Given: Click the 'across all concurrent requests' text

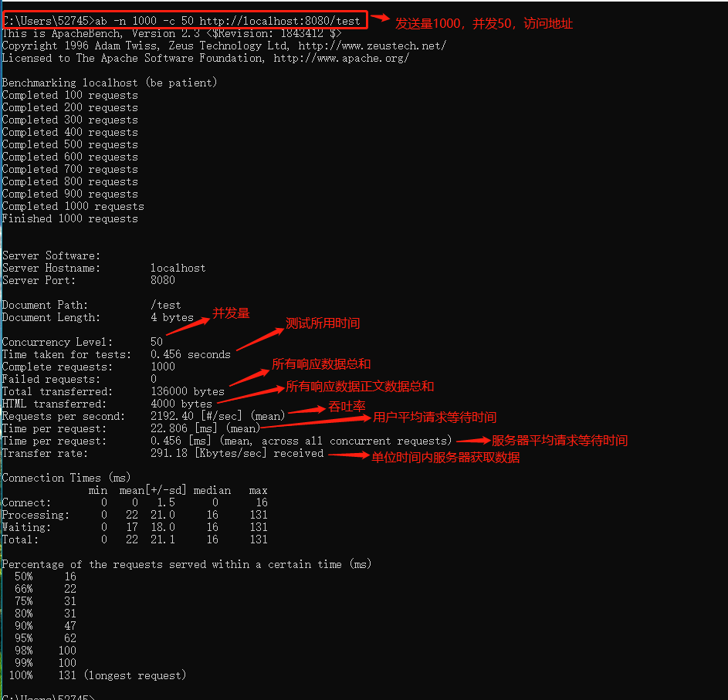Looking at the screenshot, I should tap(356, 441).
